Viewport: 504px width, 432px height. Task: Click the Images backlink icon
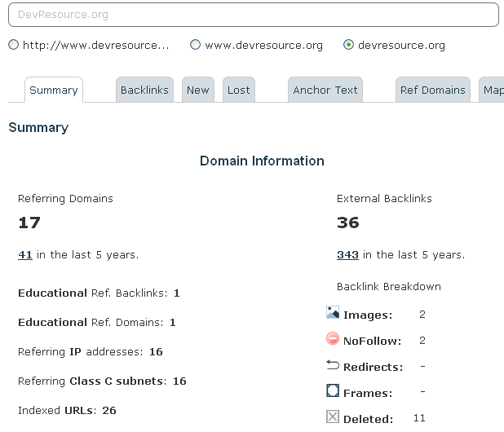(x=333, y=312)
